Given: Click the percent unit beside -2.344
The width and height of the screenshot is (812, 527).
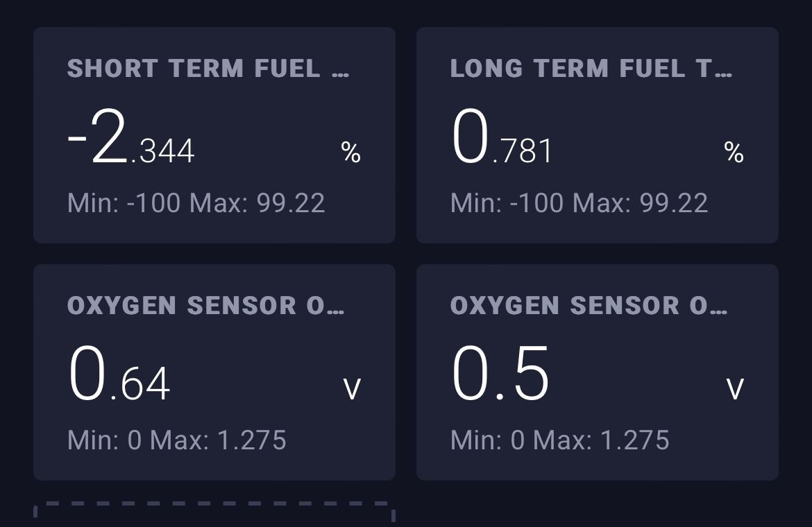Looking at the screenshot, I should [351, 153].
